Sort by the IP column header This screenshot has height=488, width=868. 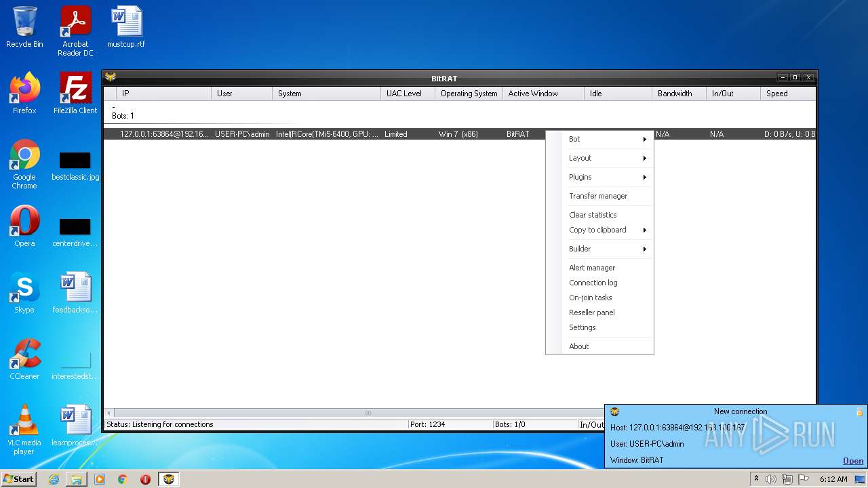(163, 94)
